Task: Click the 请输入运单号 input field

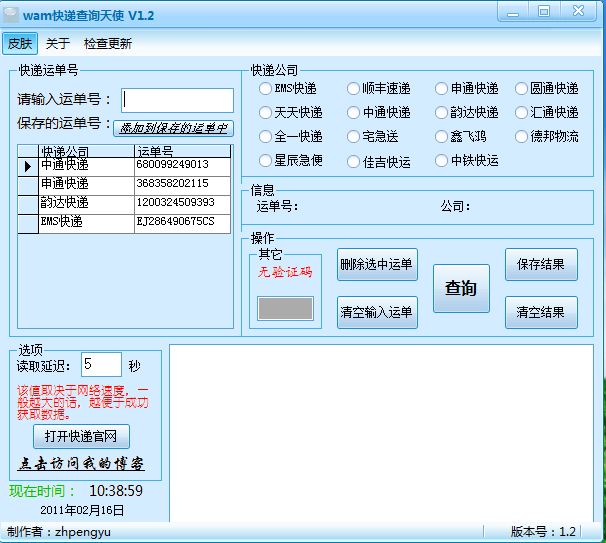Action: (x=177, y=100)
